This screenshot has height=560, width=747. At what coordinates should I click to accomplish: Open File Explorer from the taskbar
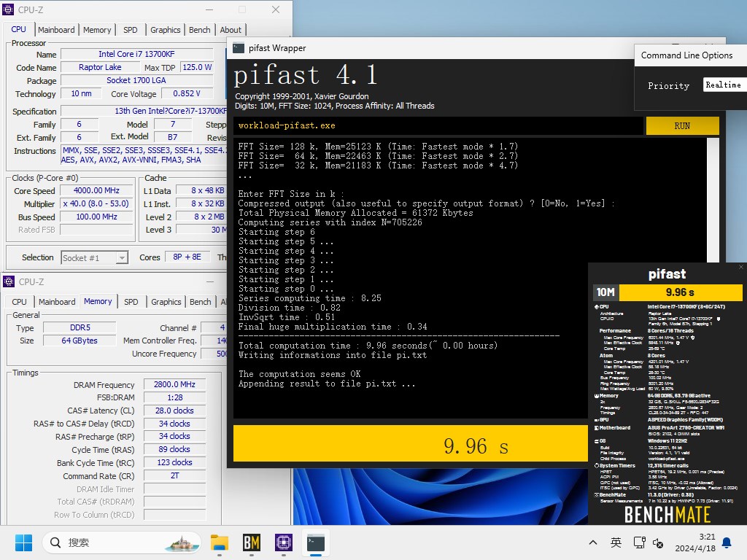[x=220, y=542]
